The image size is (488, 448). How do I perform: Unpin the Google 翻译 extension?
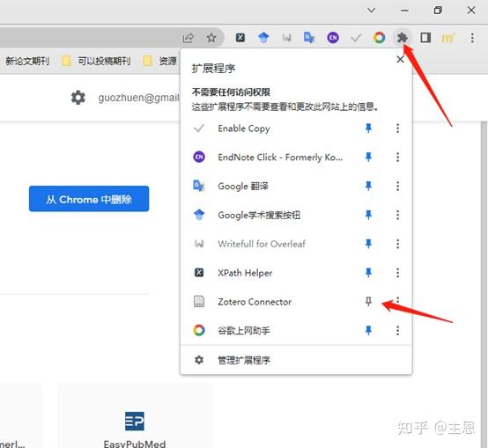(368, 186)
